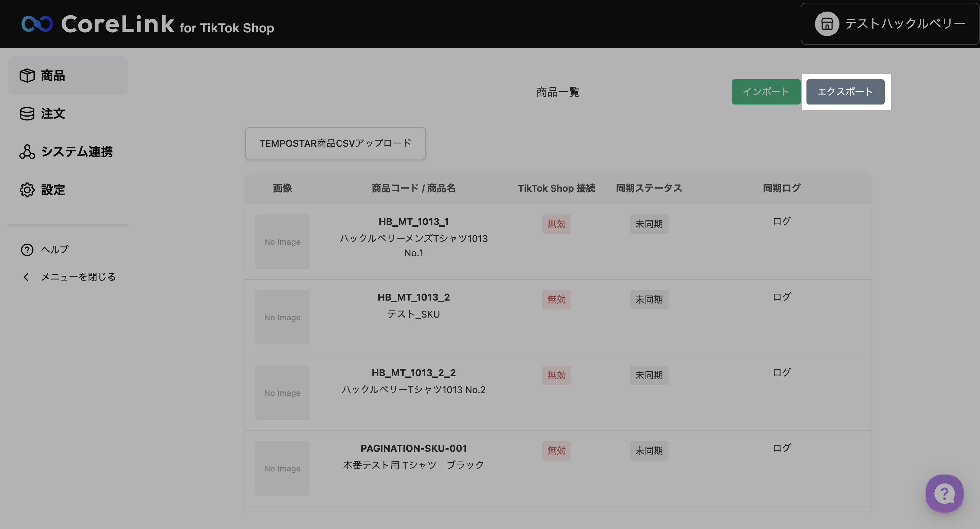The height and width of the screenshot is (529, 980).
Task: Click the settings gear icon
Action: tap(27, 190)
